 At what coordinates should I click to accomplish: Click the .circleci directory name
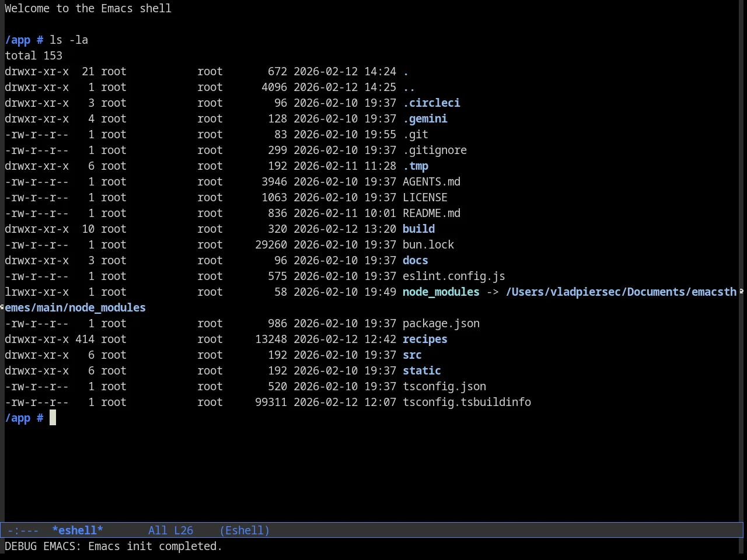click(x=431, y=103)
